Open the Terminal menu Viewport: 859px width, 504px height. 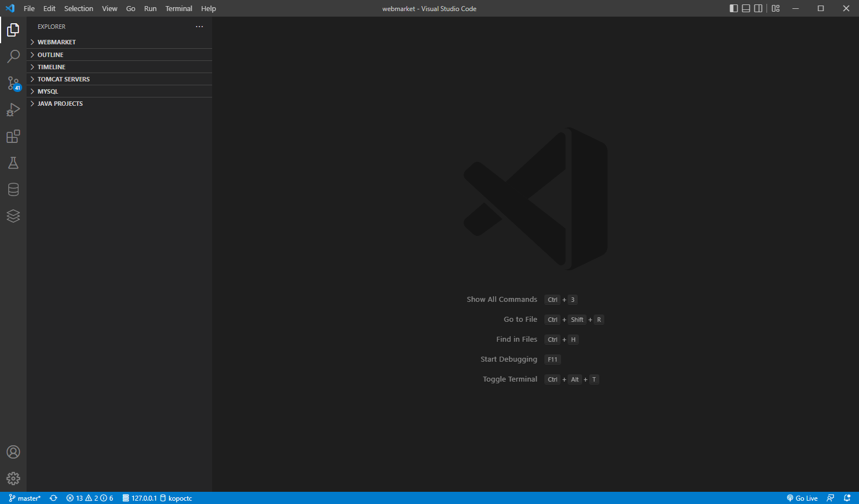click(x=179, y=8)
